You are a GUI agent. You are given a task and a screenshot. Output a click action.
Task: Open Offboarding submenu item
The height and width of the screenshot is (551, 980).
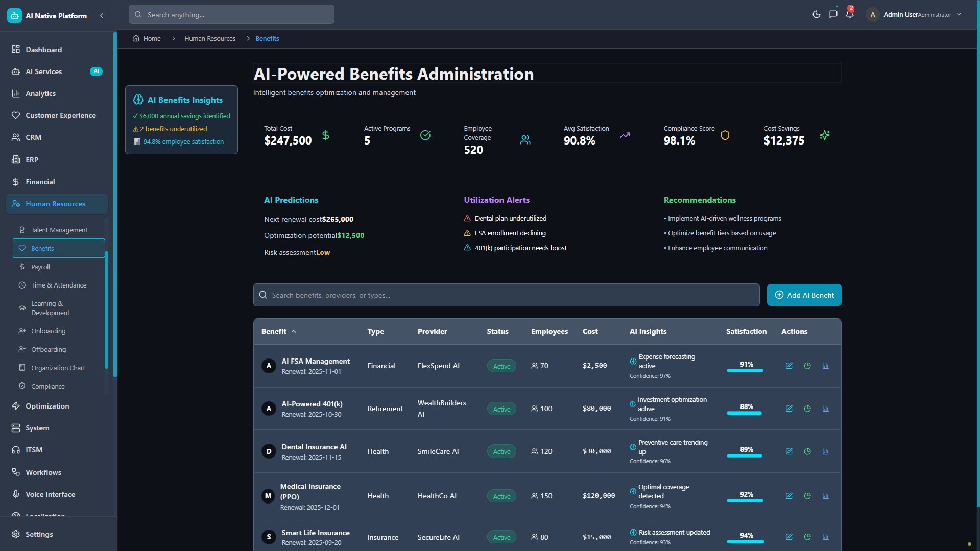click(59, 350)
